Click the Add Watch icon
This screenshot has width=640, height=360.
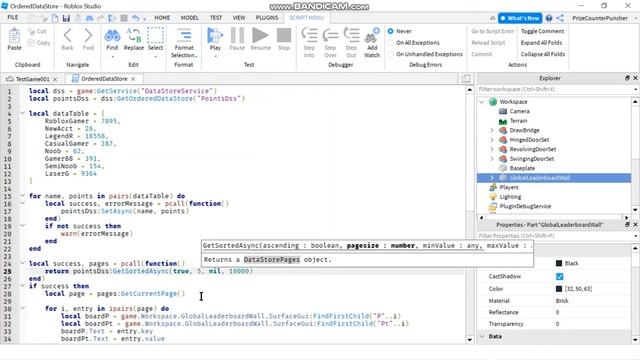pos(372,36)
